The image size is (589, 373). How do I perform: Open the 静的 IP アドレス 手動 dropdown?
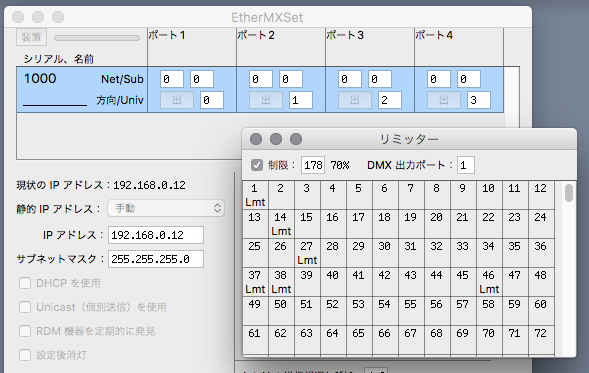point(166,208)
